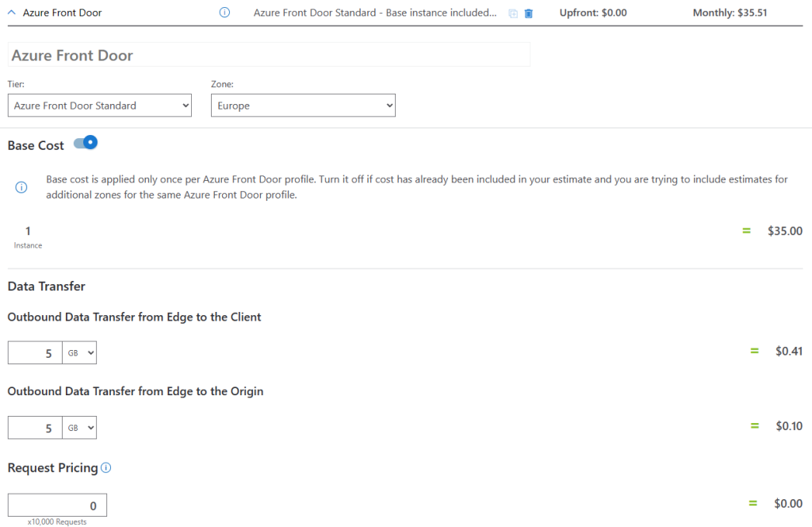Click the Azure Front Door header title
The height and width of the screenshot is (527, 812).
[x=62, y=13]
